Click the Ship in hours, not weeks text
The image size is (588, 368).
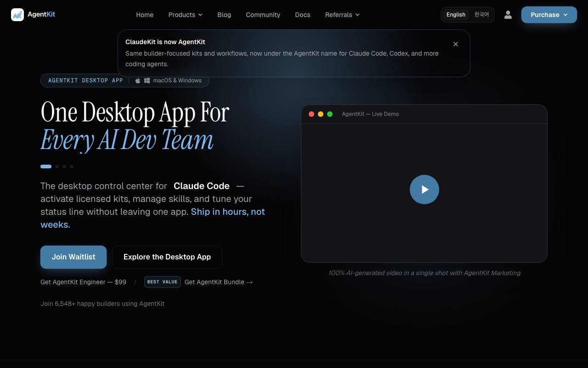[x=153, y=218]
